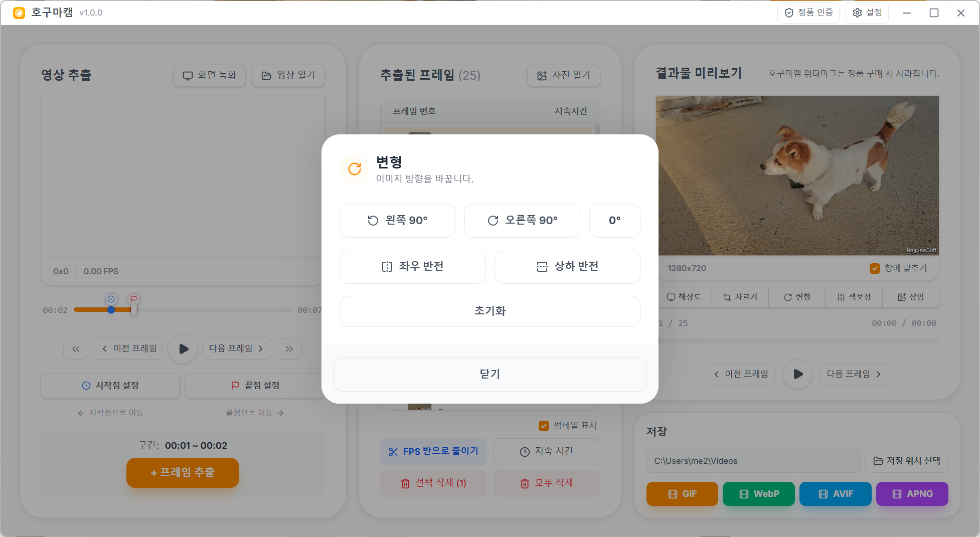Toggle the 창에 맞추기 checkbox
Viewport: 980px width, 537px height.
click(x=875, y=269)
